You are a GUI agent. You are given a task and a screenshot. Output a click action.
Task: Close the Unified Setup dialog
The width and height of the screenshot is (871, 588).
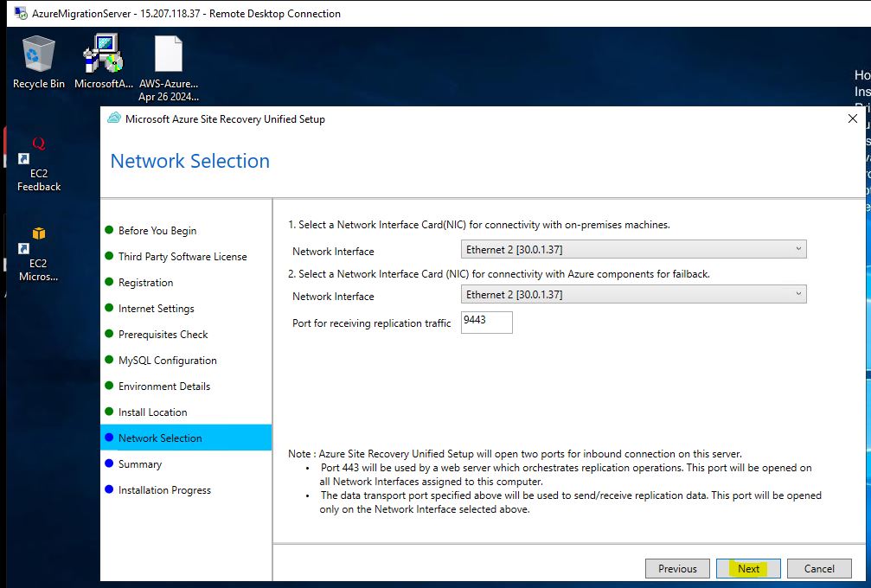pos(852,119)
